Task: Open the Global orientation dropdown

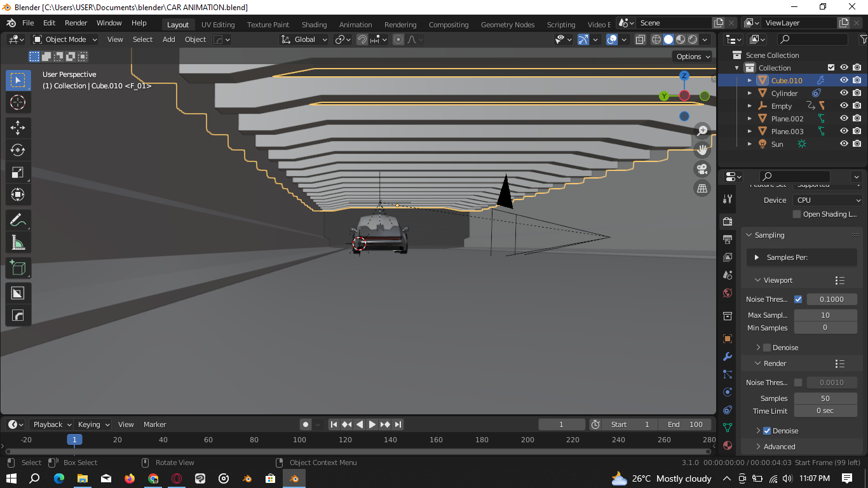Action: (x=304, y=39)
